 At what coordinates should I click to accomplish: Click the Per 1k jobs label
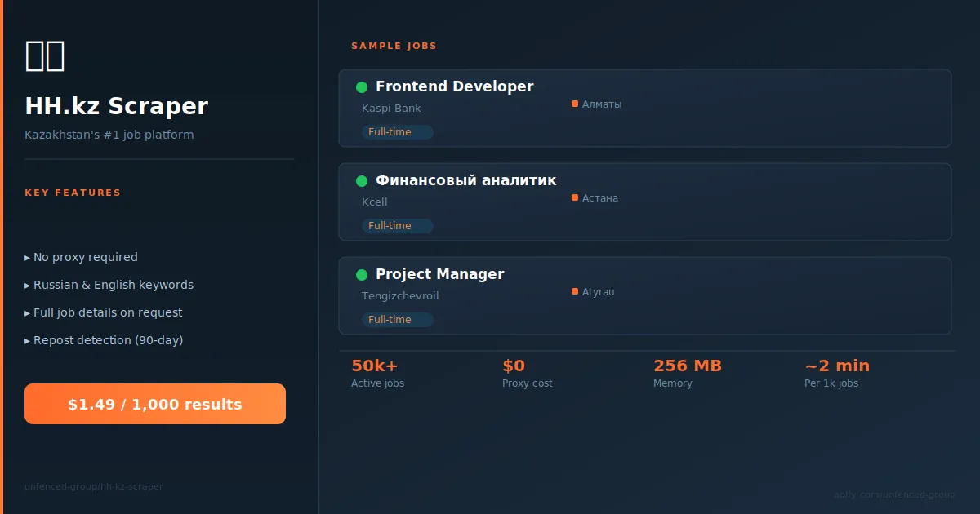pyautogui.click(x=831, y=383)
